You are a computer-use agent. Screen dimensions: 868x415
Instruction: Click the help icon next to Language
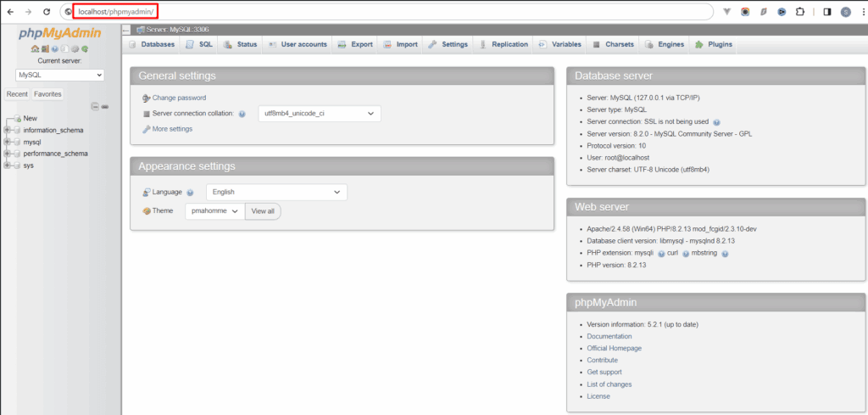pyautogui.click(x=190, y=193)
